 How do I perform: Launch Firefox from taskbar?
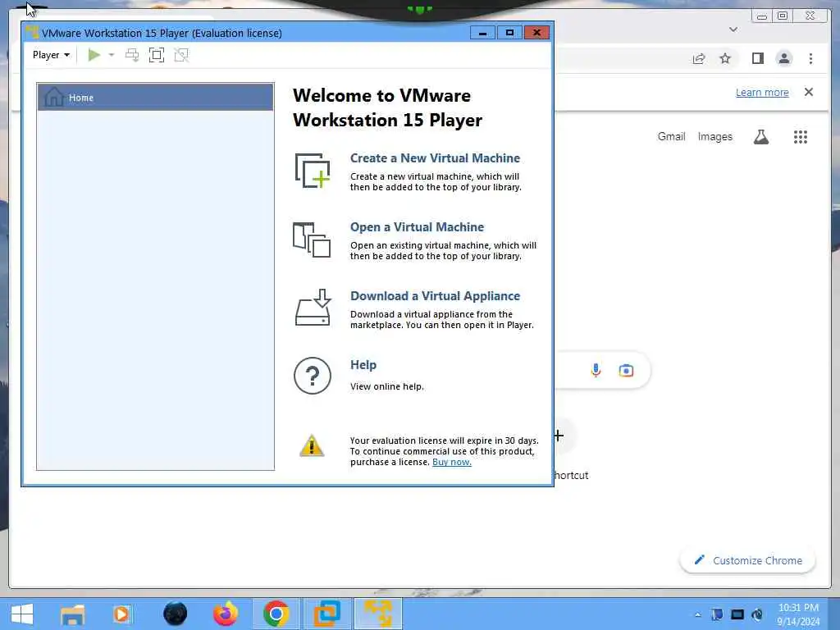[x=226, y=614]
